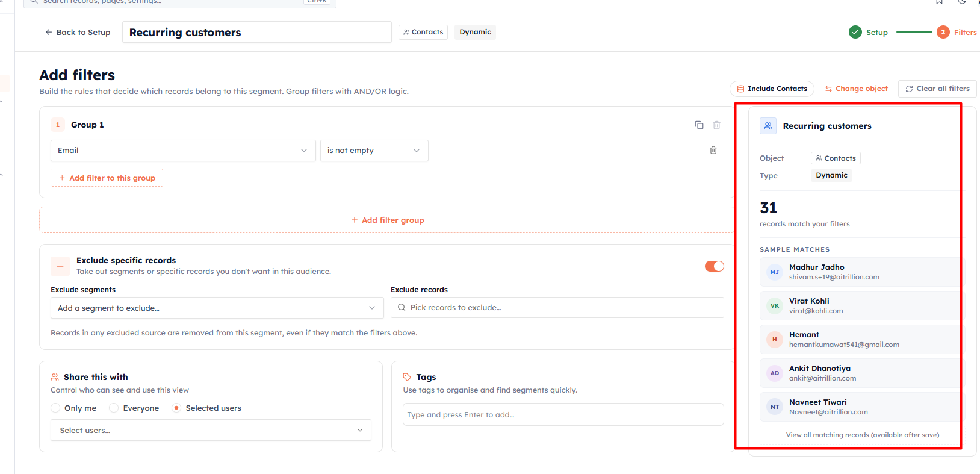Click the AD avatar for Ankit Dhanotiya
The height and width of the screenshot is (474, 980).
(x=775, y=373)
